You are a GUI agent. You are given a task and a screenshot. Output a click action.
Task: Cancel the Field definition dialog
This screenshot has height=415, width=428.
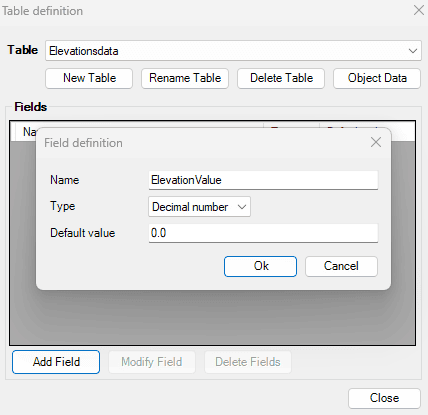tap(341, 266)
